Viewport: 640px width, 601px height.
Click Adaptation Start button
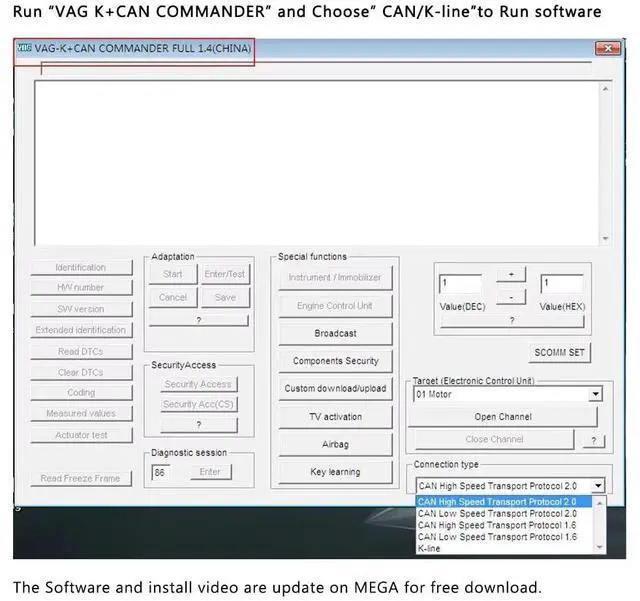tap(173, 274)
